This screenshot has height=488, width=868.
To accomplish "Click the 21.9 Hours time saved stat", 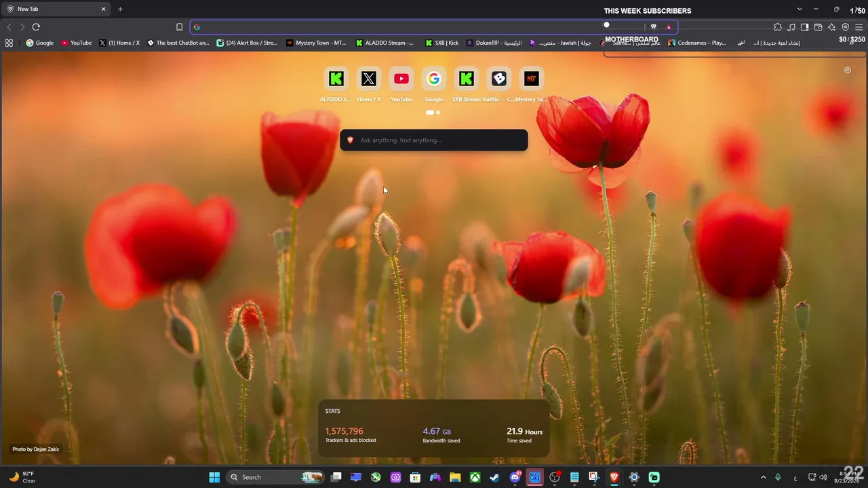I will [524, 434].
